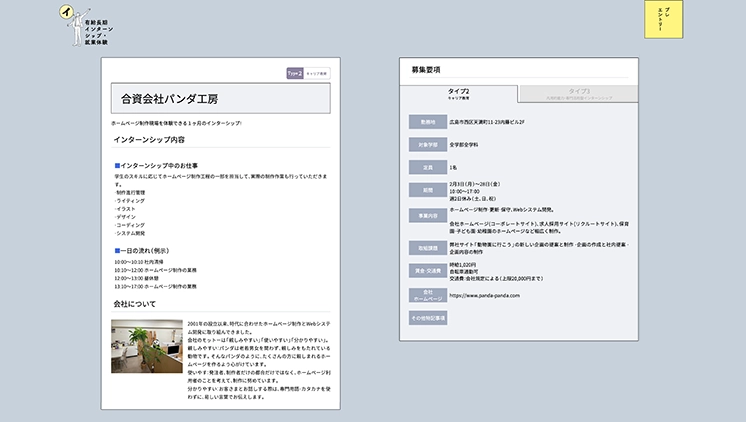The height and width of the screenshot is (422, 746).
Task: Click the 事業内容 label
Action: tap(427, 215)
